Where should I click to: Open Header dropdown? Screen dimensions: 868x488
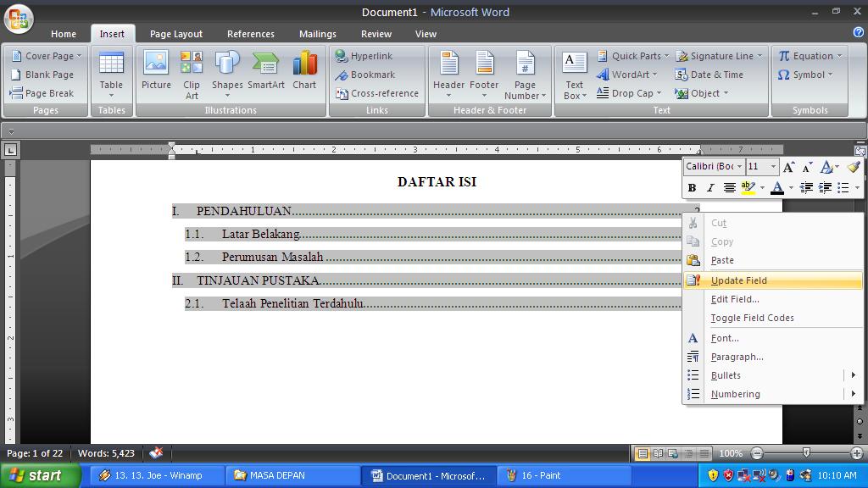pyautogui.click(x=449, y=75)
